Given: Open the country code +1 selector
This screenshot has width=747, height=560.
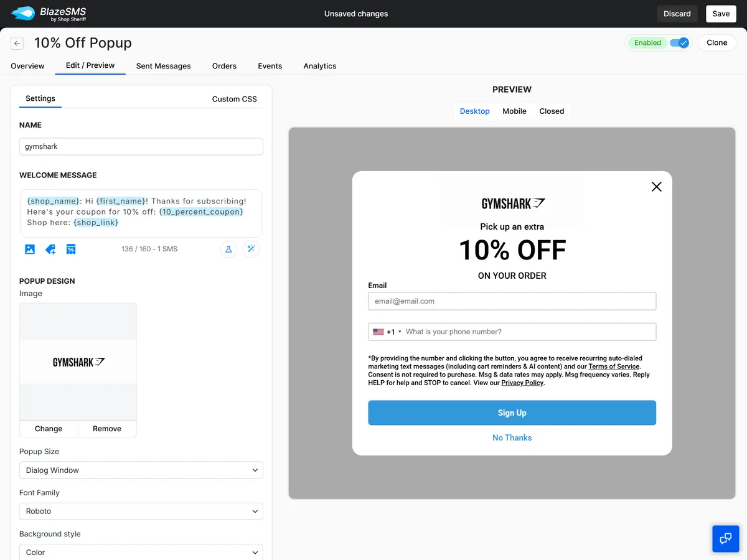Looking at the screenshot, I should pyautogui.click(x=387, y=332).
